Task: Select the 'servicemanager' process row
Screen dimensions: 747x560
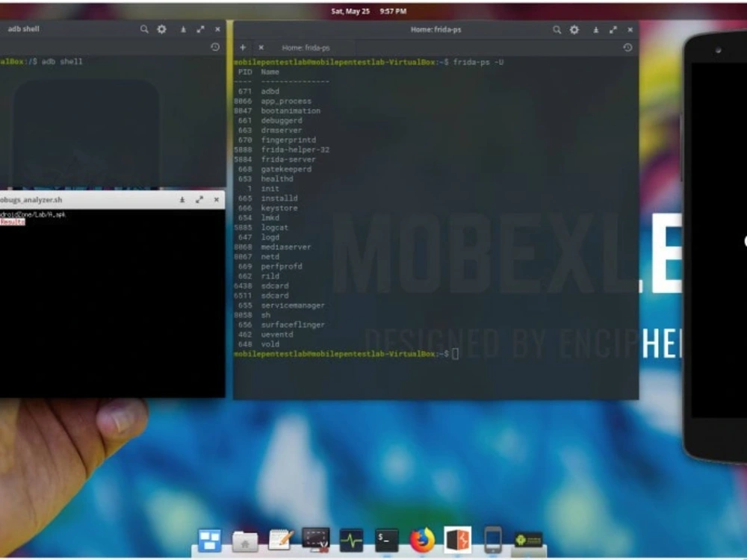Action: [x=281, y=305]
